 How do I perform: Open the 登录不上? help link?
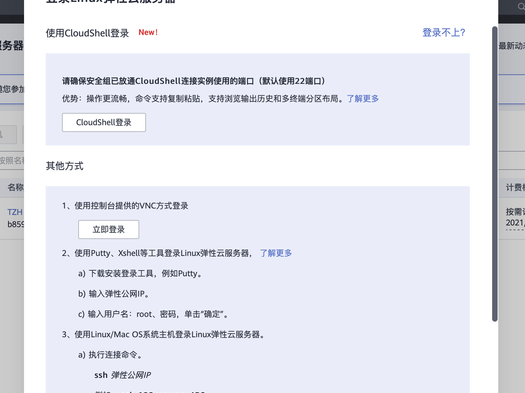click(x=444, y=32)
